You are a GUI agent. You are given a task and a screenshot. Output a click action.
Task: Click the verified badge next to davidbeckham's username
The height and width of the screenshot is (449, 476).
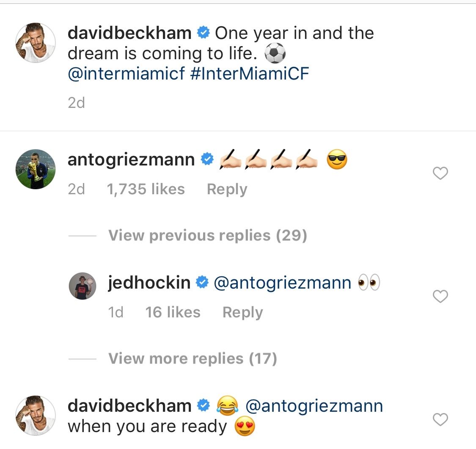click(204, 32)
